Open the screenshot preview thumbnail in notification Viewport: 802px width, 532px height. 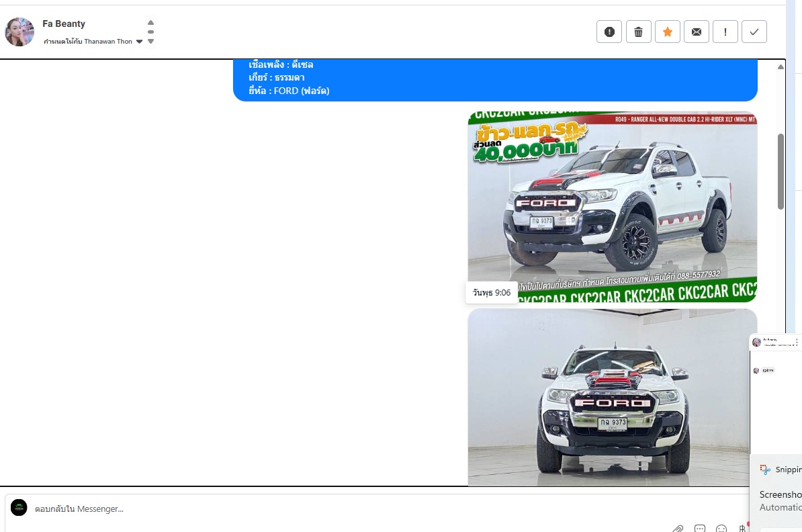pyautogui.click(x=776, y=394)
